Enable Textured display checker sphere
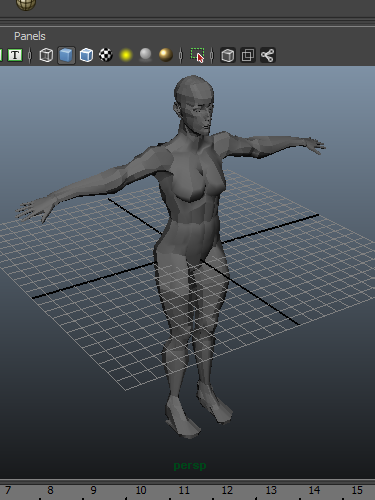375x500 pixels. tap(106, 55)
